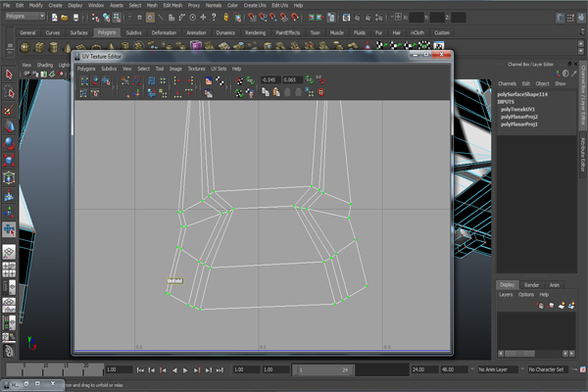Screen dimensions: 588x392
Task: Click UV lattice tool icon
Action: (x=84, y=80)
